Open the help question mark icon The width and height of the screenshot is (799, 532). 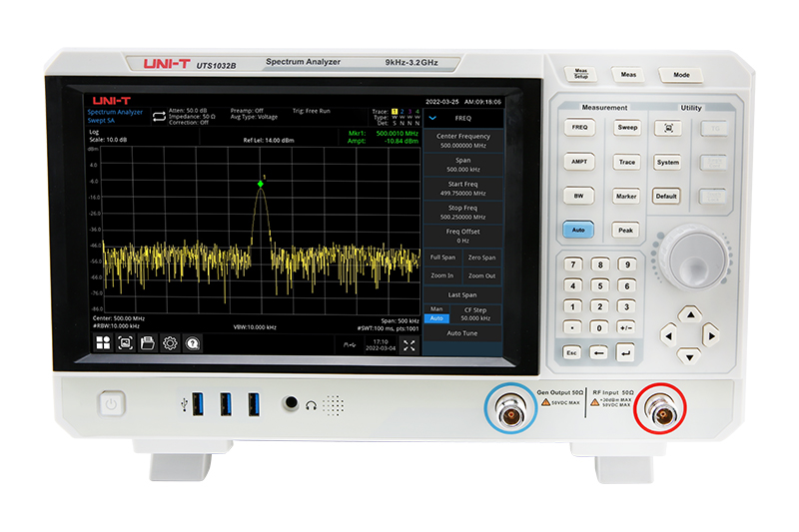[x=193, y=343]
